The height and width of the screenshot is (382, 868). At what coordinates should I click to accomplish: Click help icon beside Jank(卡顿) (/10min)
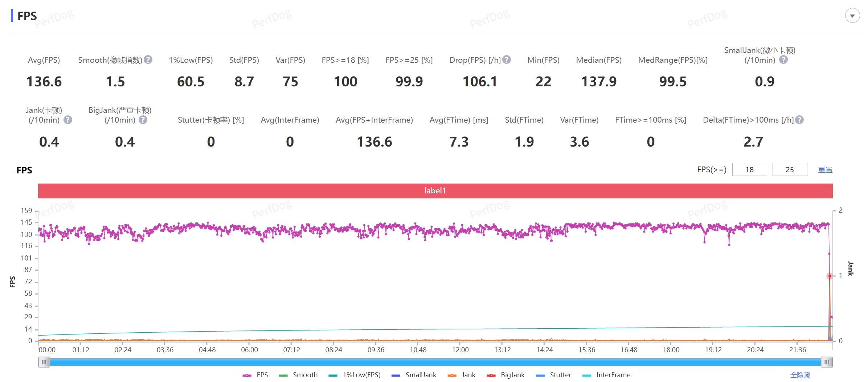pyautogui.click(x=68, y=120)
